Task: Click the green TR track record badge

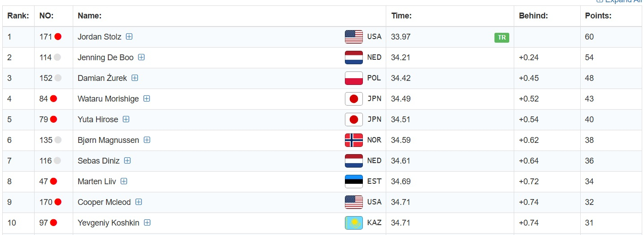Action: [x=502, y=37]
